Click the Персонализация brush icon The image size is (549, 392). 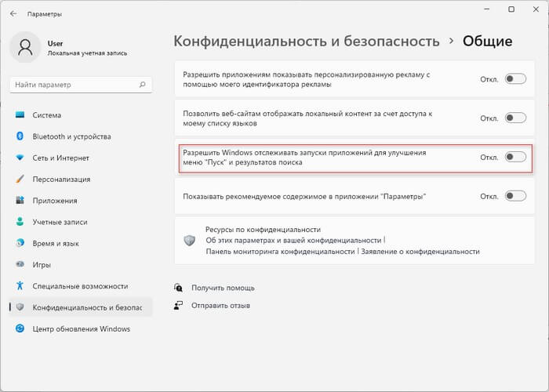click(20, 179)
